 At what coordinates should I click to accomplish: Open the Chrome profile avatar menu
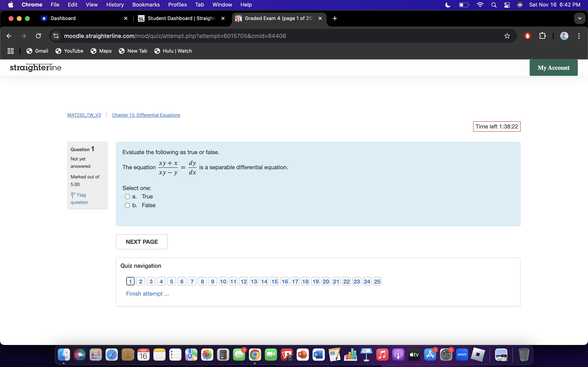click(x=564, y=36)
